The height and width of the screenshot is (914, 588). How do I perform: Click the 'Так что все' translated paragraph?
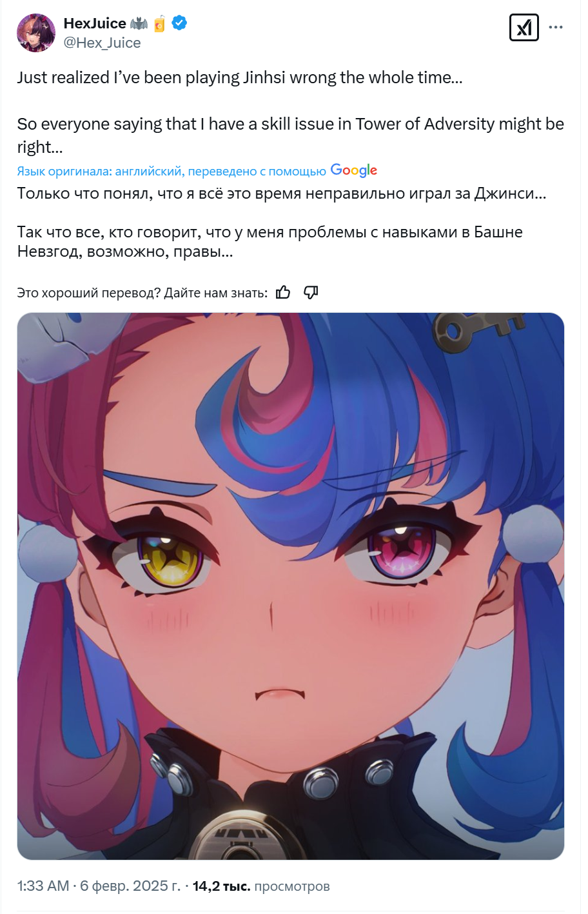pos(270,242)
